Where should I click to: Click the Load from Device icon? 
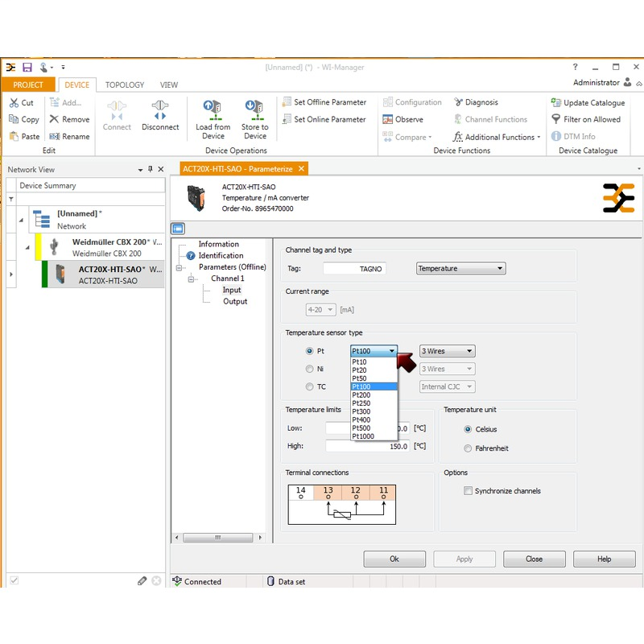[x=213, y=110]
